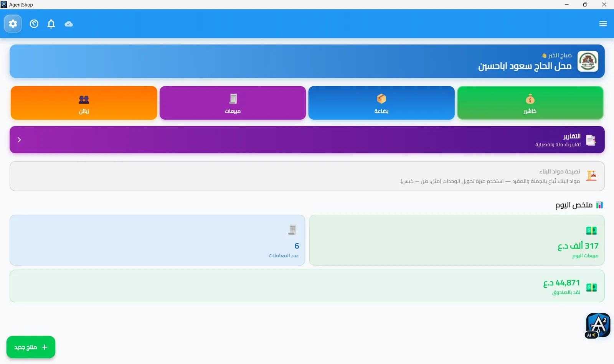Click the construction crane tip icon

[x=591, y=176]
